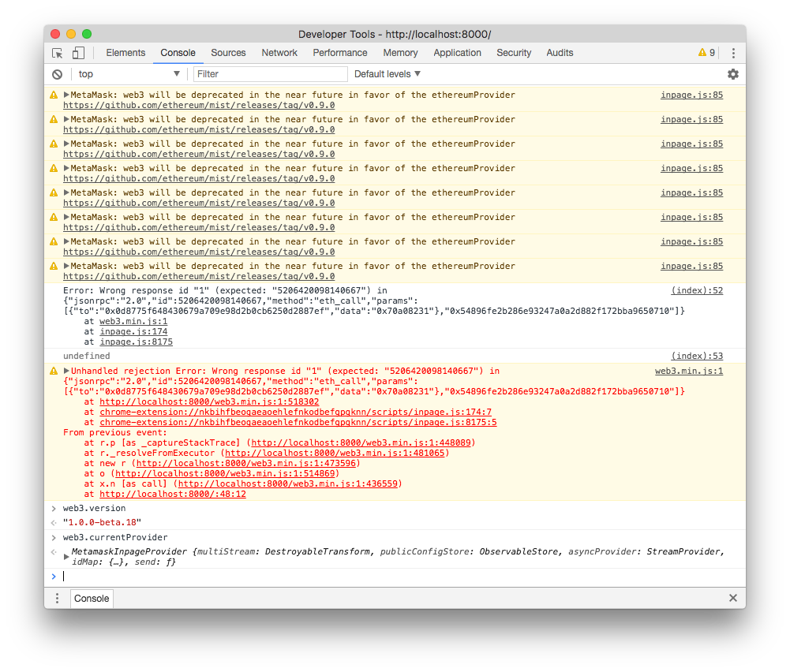Open the web3.min.js:1:473596 link

pyautogui.click(x=246, y=463)
